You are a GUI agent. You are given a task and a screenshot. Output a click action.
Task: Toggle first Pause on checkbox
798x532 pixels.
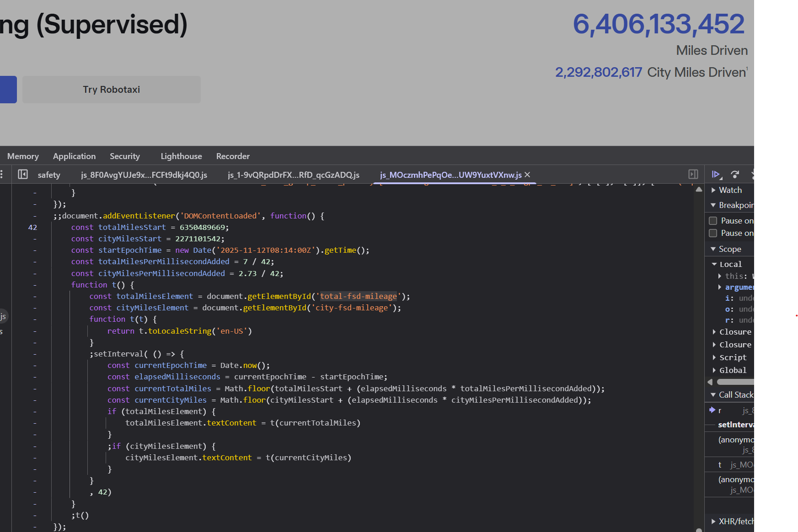coord(712,221)
